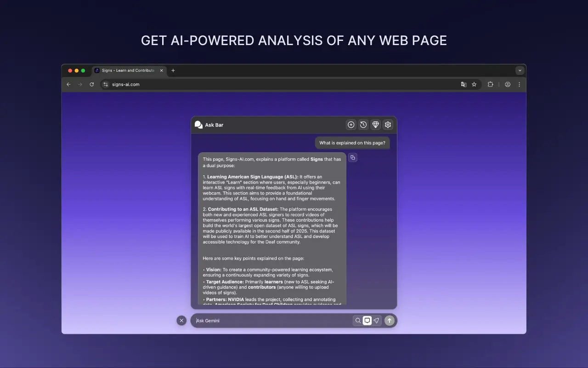Screen dimensions: 588x368
Task: Open browser extensions puzzle icon
Action: (491, 84)
